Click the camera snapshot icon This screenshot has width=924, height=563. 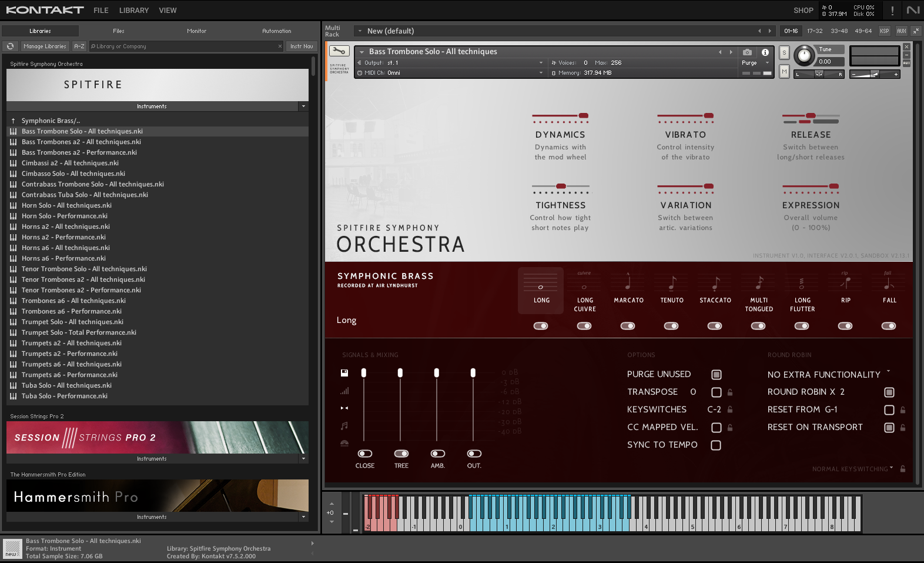click(747, 52)
